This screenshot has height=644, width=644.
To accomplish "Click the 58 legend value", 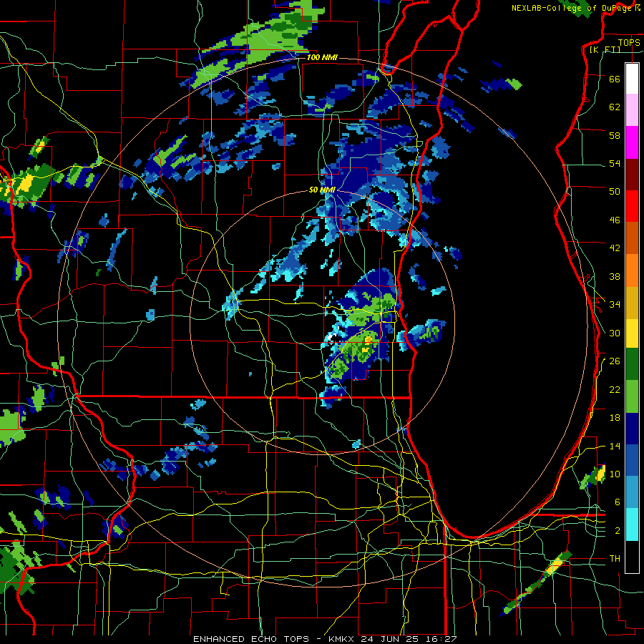I will [615, 135].
